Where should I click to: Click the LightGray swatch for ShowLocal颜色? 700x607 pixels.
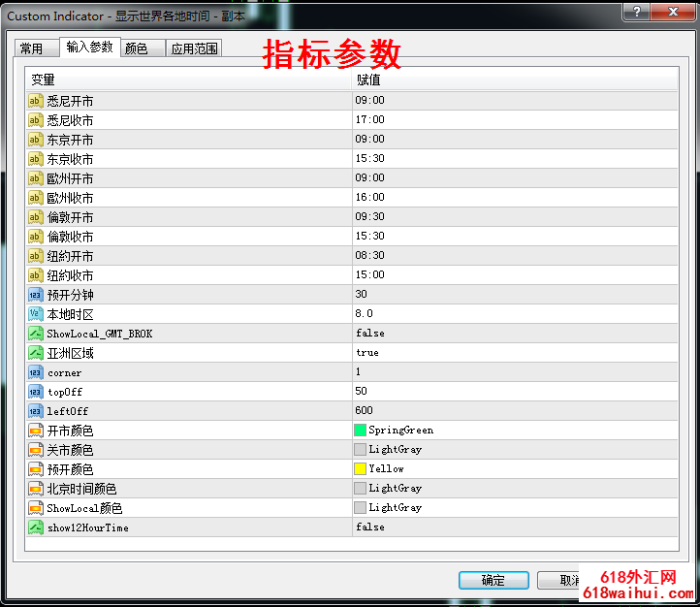point(360,507)
